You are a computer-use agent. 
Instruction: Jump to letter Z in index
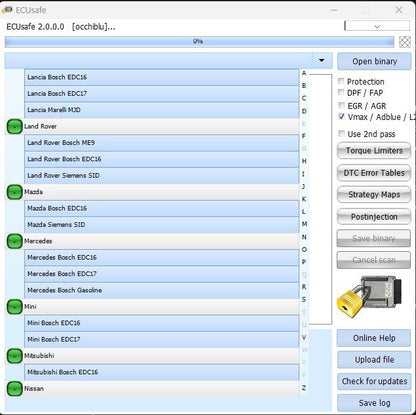304,388
